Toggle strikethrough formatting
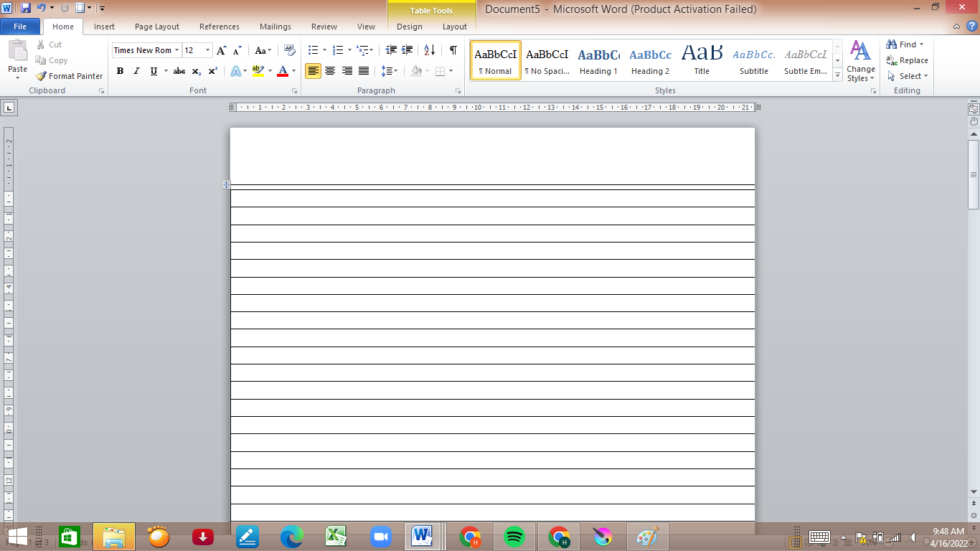Screen dimensions: 980x551 179,71
